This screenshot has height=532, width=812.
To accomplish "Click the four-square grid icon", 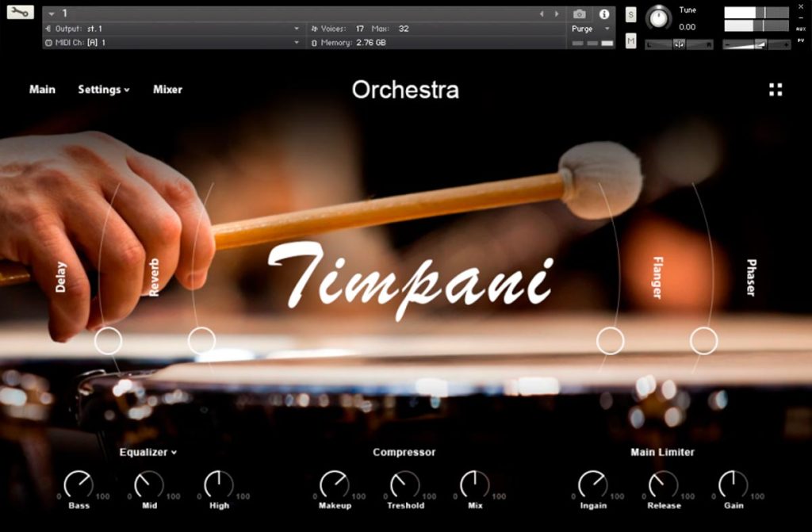I will click(x=776, y=90).
